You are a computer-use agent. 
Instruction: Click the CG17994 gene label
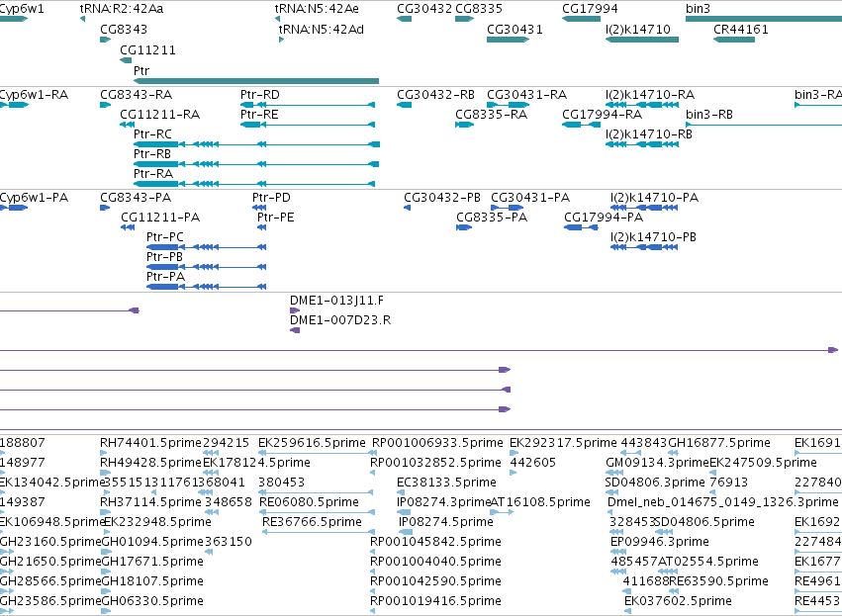click(590, 9)
